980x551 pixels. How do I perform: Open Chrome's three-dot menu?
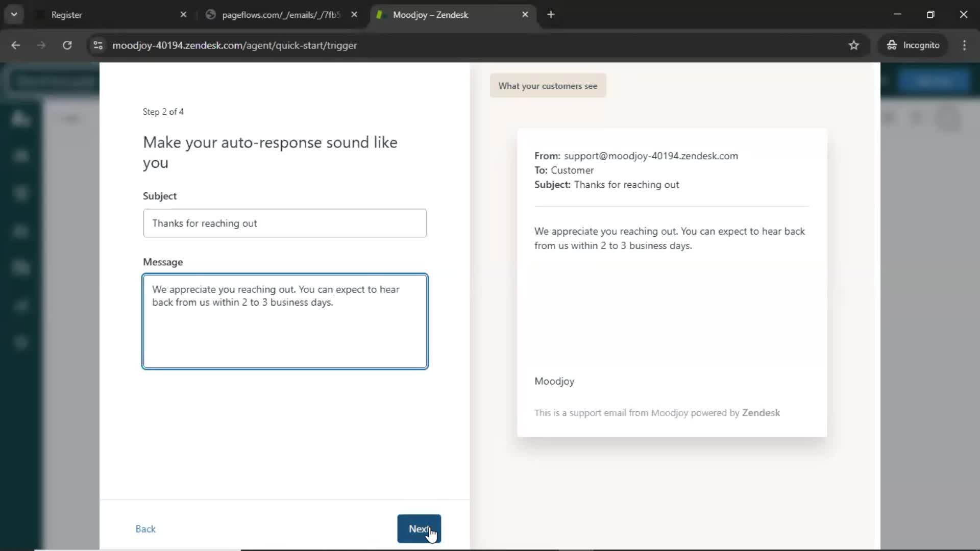coord(964,45)
